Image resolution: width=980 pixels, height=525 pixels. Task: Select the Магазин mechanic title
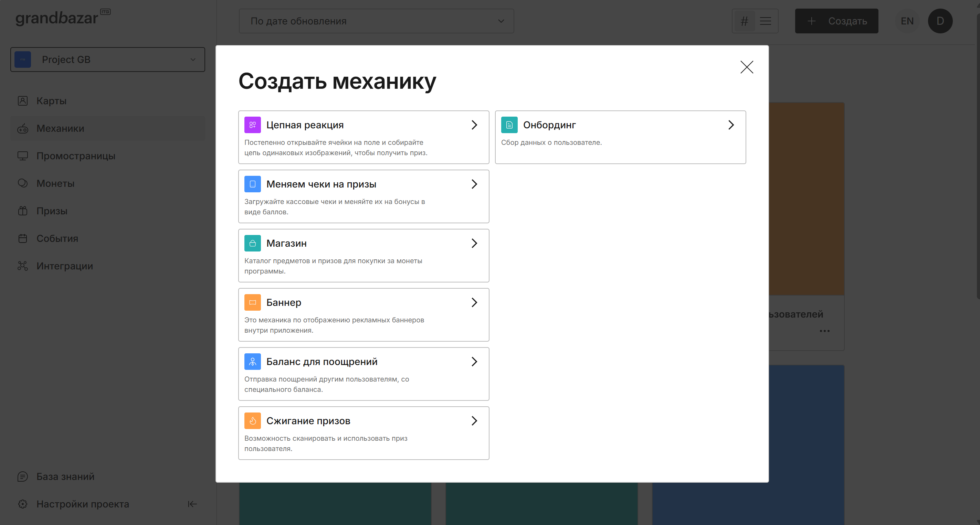click(286, 243)
